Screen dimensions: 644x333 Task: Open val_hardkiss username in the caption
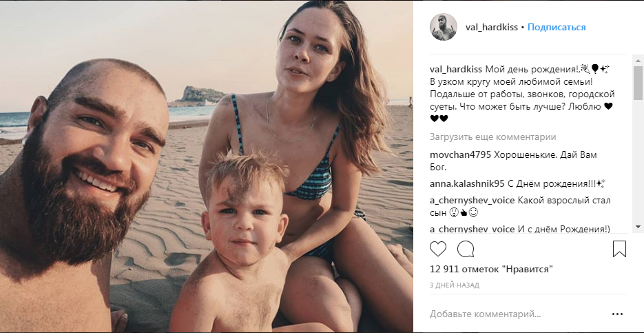click(456, 69)
